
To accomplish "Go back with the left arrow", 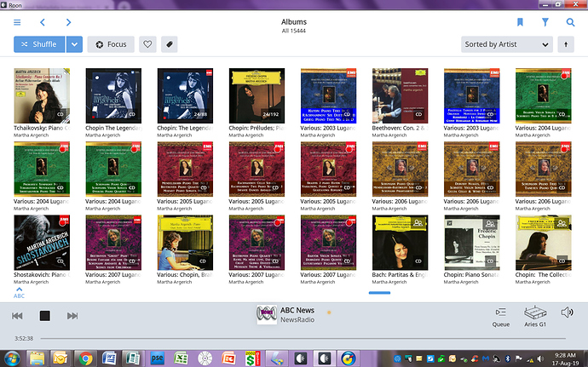I will 43,22.
